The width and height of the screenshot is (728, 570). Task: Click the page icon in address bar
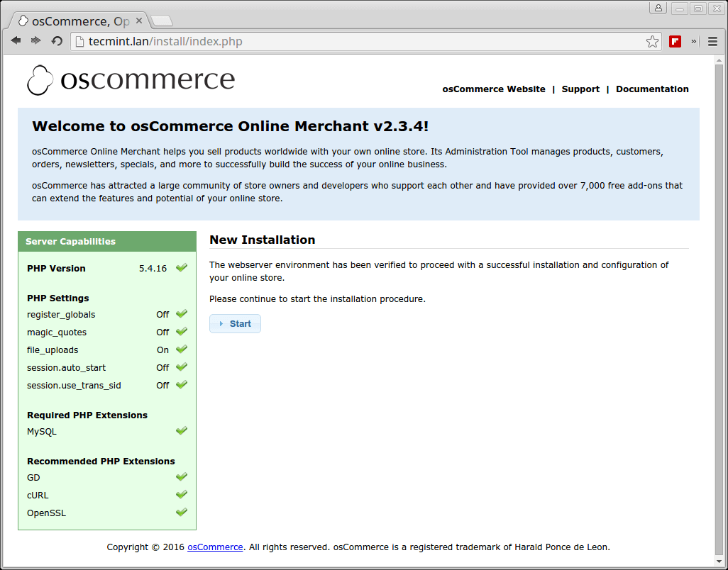click(x=79, y=42)
